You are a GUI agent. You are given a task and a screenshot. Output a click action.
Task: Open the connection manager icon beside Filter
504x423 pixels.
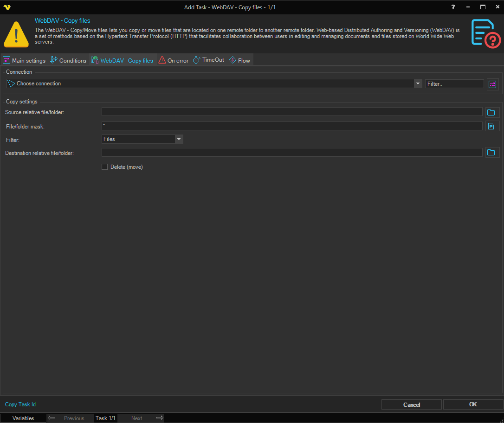(492, 84)
